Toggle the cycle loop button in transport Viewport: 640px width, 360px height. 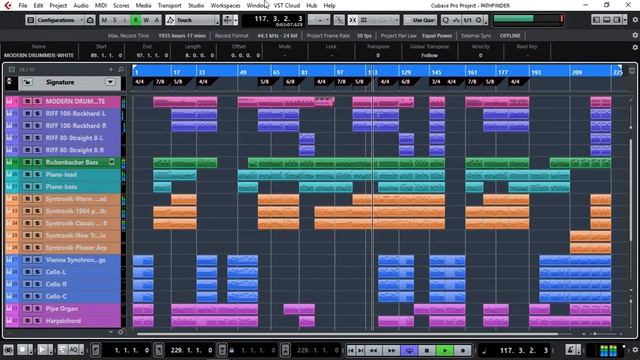click(x=409, y=350)
